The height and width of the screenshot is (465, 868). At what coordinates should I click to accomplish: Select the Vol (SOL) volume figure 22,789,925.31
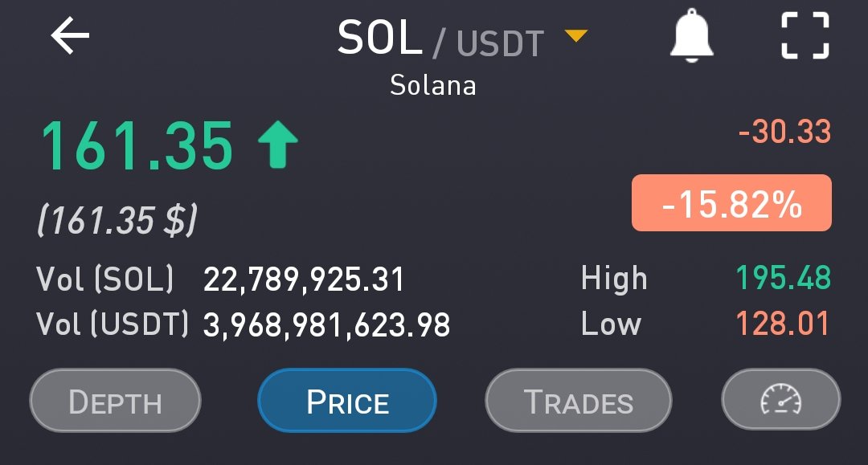[304, 280]
